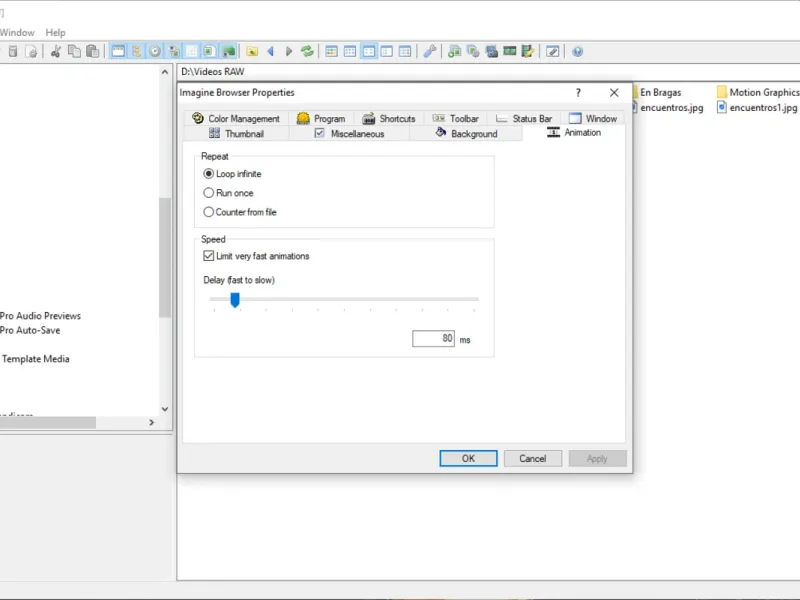This screenshot has height=600, width=800.
Task: Click the clock icon in the toolbar
Action: (155, 52)
